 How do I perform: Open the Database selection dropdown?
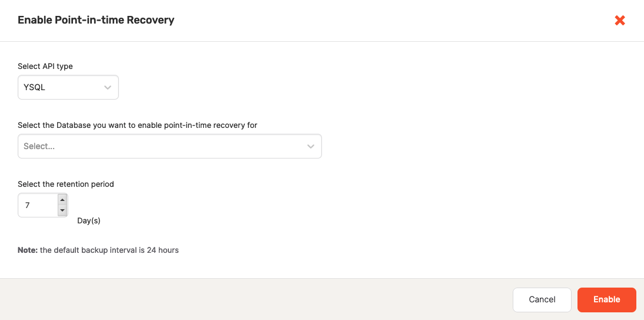170,146
